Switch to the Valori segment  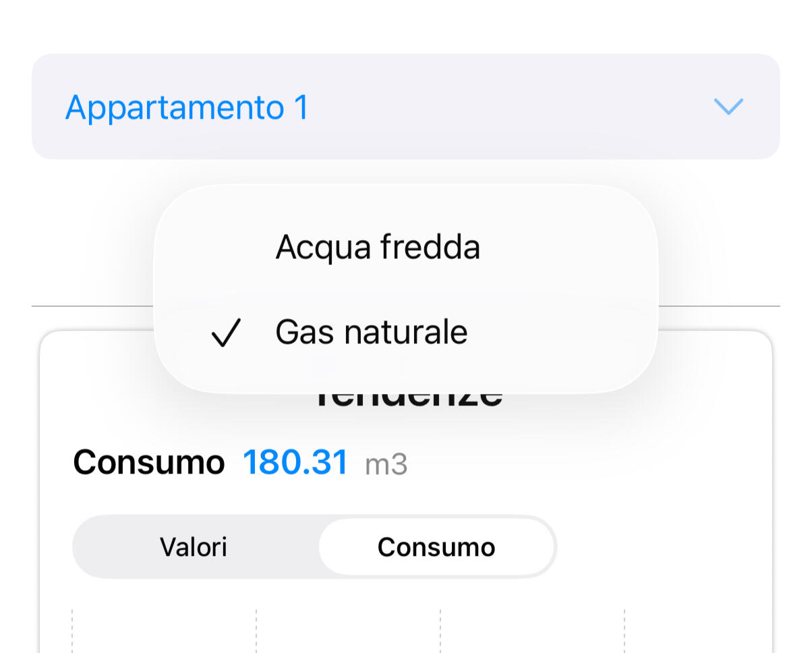tap(194, 546)
